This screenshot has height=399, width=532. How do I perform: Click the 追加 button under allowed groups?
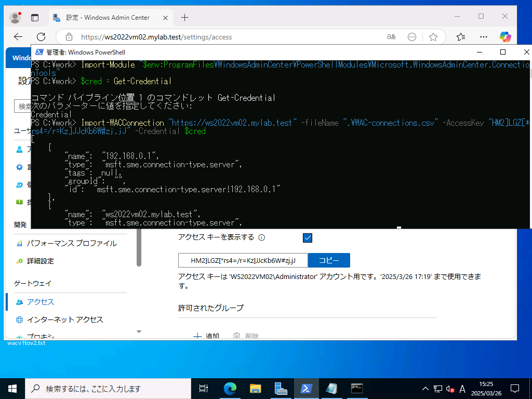click(x=206, y=336)
